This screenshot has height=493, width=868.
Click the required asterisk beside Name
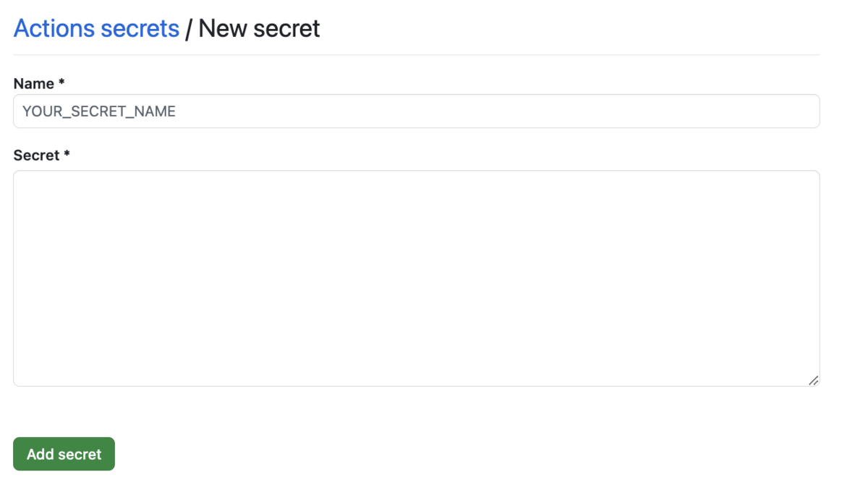(61, 83)
